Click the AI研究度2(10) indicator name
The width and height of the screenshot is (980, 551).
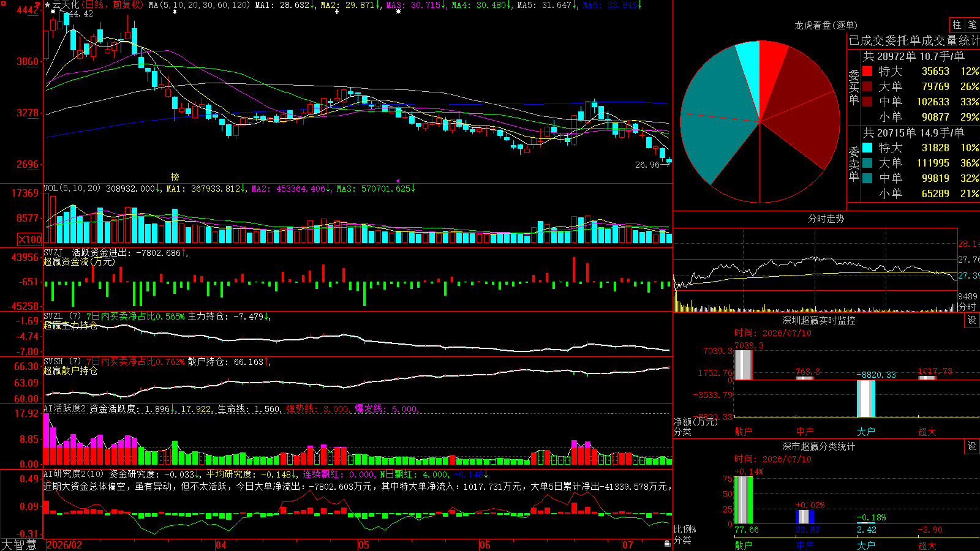tap(73, 474)
